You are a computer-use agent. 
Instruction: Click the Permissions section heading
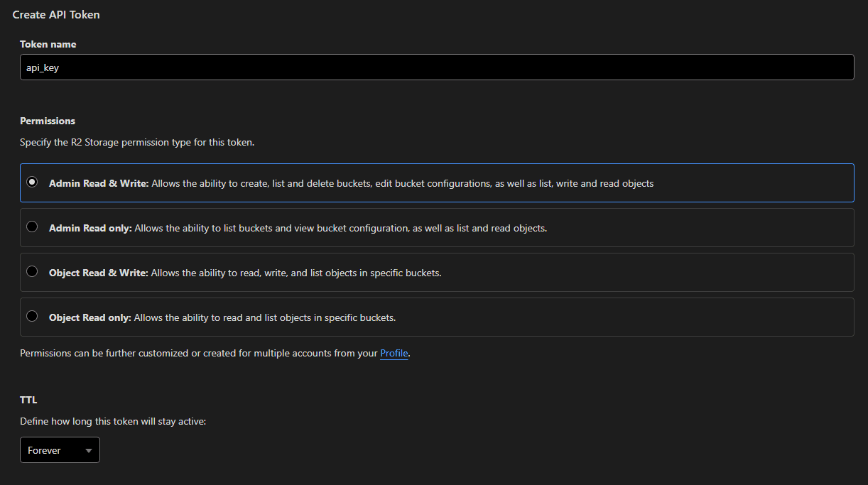[47, 121]
